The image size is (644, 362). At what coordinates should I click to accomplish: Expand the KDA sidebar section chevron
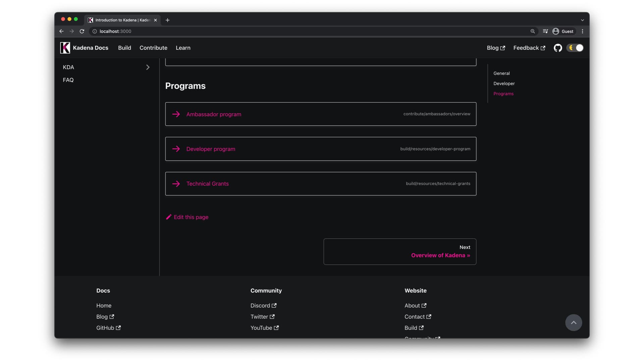tap(148, 67)
